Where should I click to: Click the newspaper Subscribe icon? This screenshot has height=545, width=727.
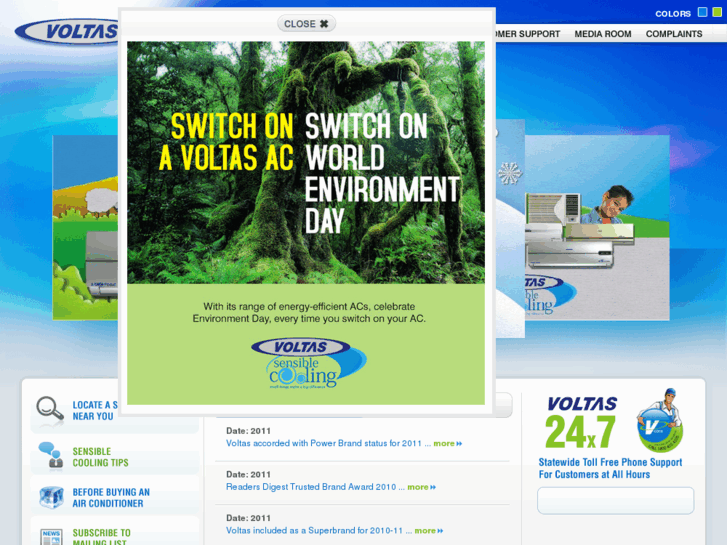[51, 537]
